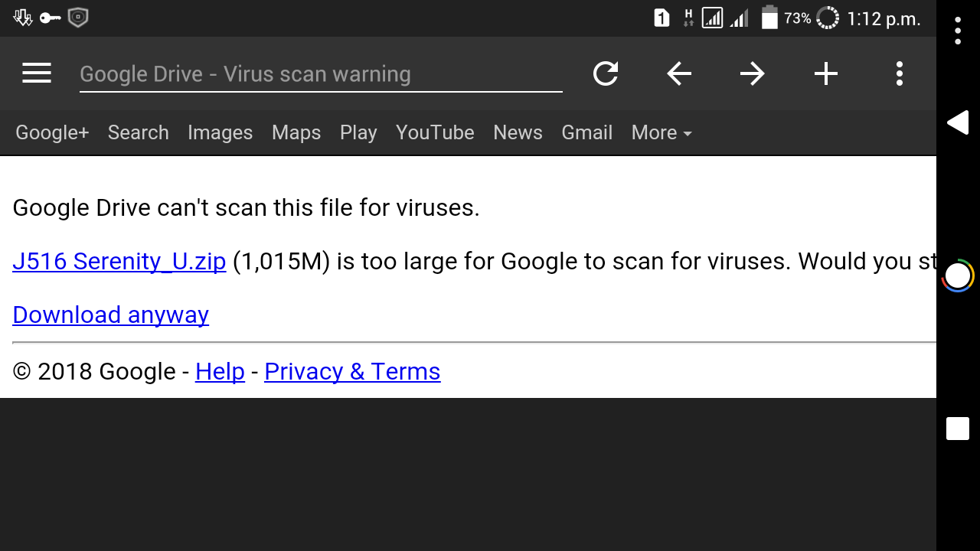Image resolution: width=980 pixels, height=551 pixels.
Task: Go back with left arrow icon
Action: (x=679, y=73)
